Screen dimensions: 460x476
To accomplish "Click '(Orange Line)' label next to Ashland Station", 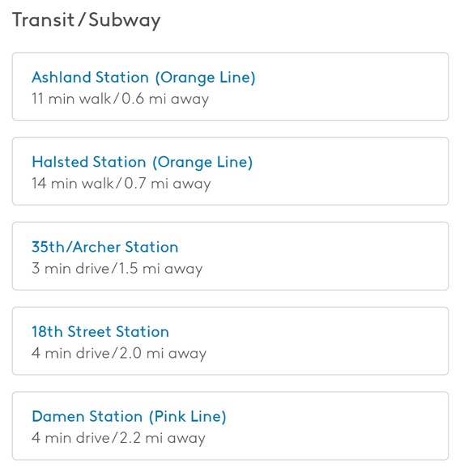I will click(x=205, y=78).
